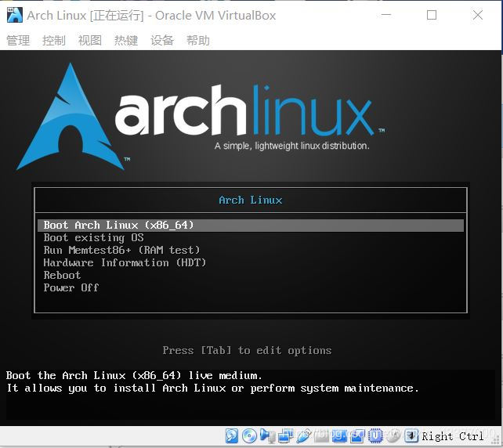Viewport: 503px width, 448px height.
Task: Click the optical disc status icon
Action: [x=249, y=435]
